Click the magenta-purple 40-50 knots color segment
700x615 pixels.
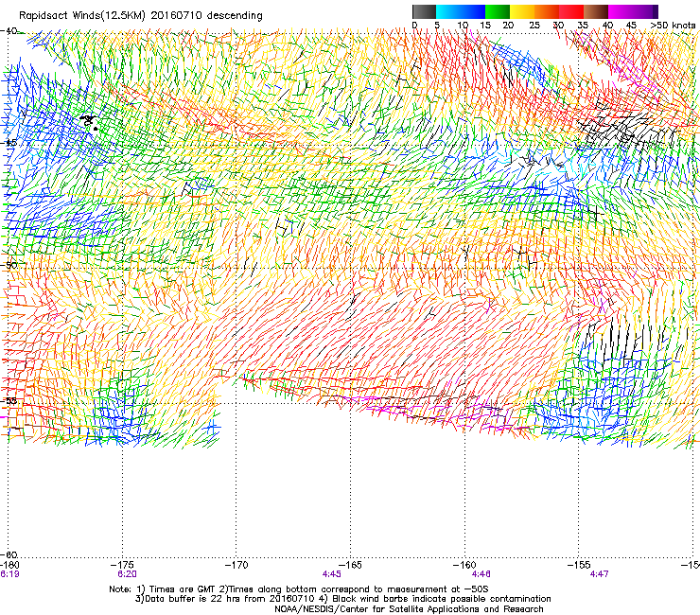point(633,11)
